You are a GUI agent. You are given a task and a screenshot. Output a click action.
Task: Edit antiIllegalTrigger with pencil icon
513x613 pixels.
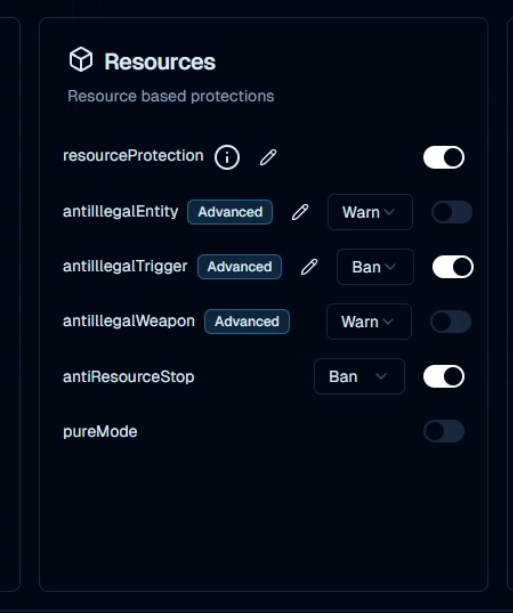309,267
